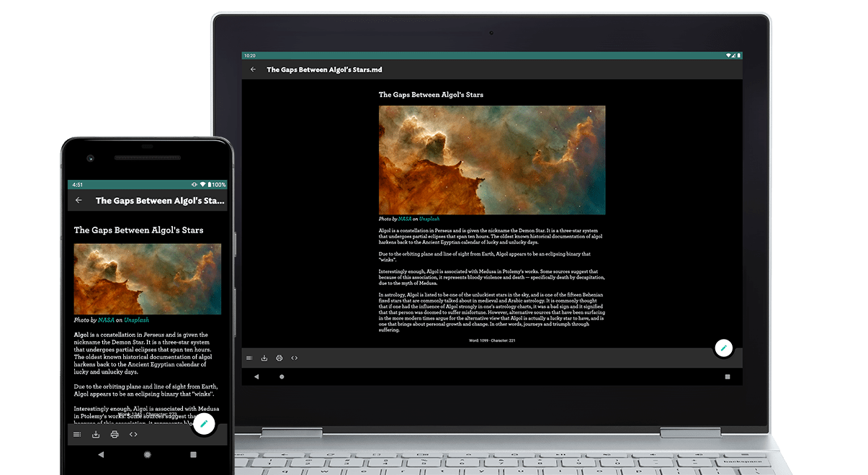Tap the bold 'Algol' word on the phone
This screenshot has width=868, height=475.
(83, 335)
